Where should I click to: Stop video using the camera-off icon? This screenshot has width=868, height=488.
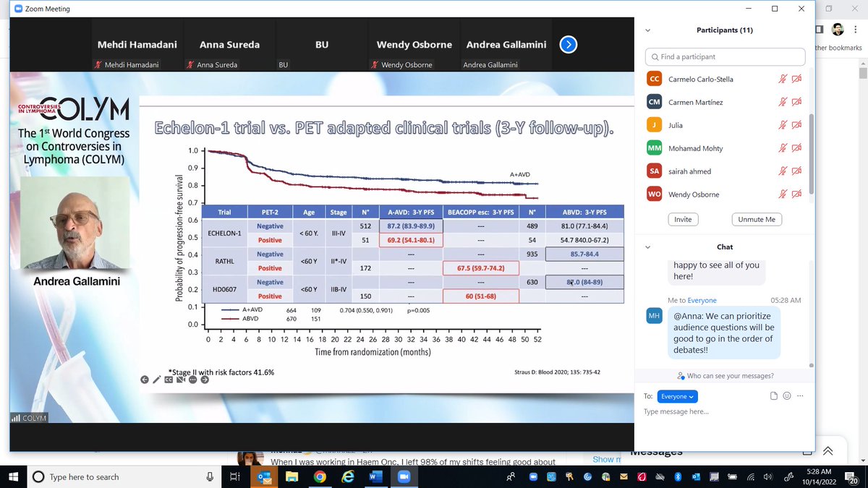(x=180, y=380)
